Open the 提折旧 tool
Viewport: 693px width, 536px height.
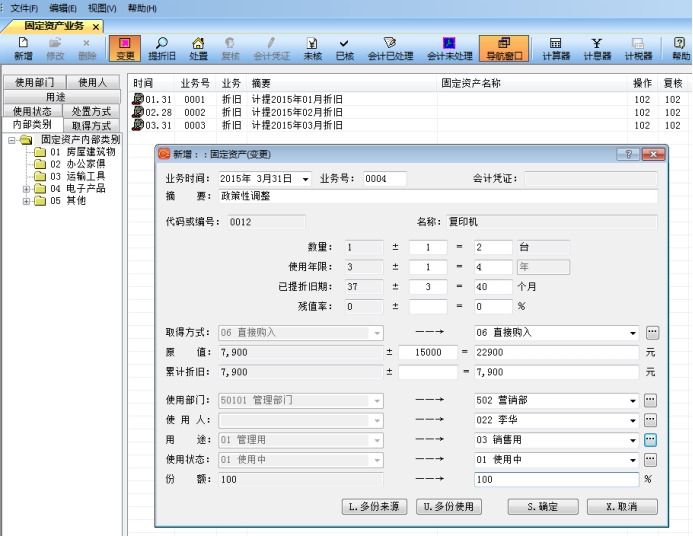point(162,49)
